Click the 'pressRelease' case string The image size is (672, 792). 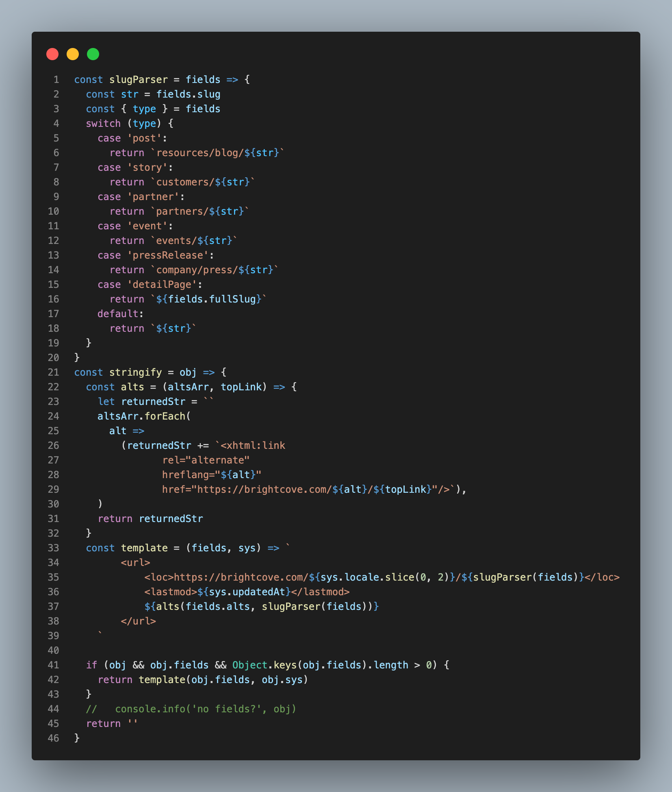(168, 255)
